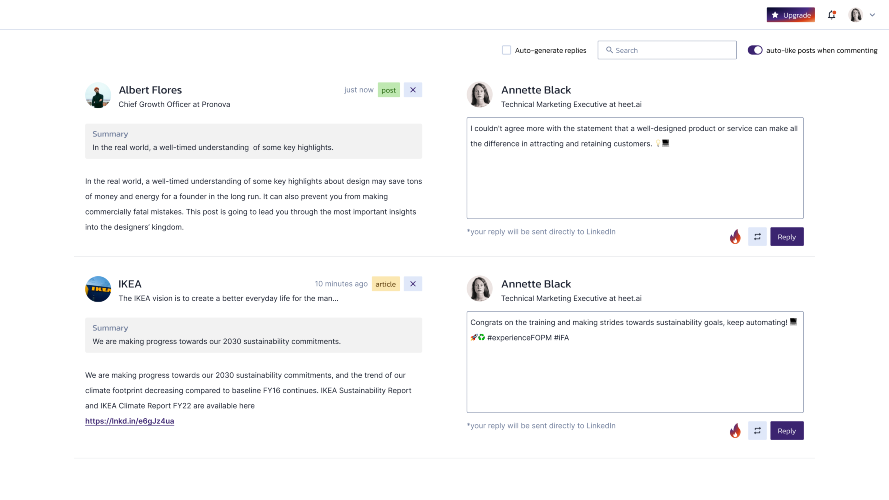Click the fire icon on Albert Flores reply
Screen dimensions: 889x500
click(x=735, y=237)
